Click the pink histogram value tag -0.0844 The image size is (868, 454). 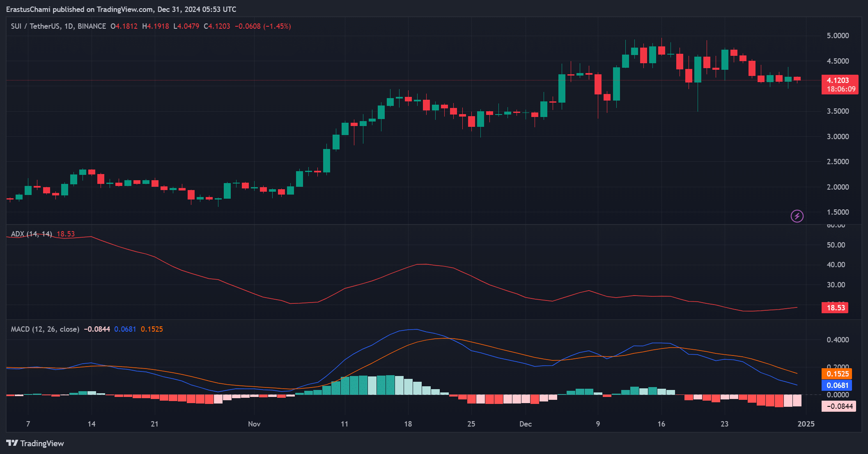839,406
